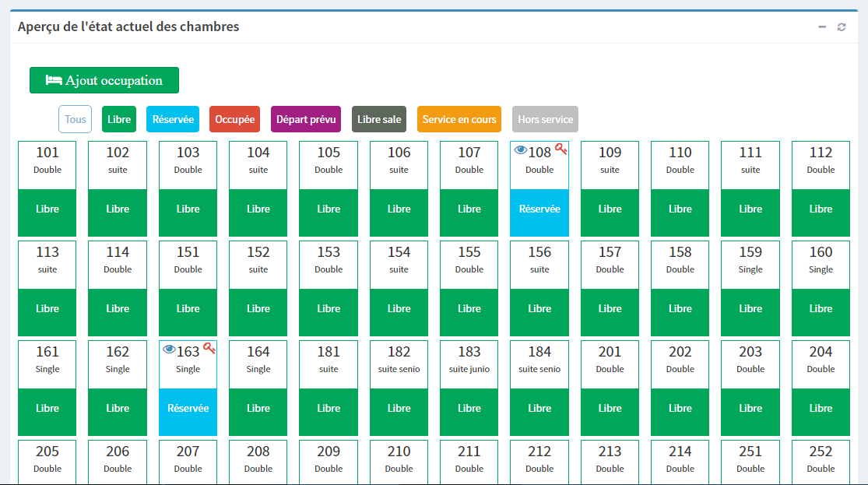868x485 pixels.
Task: Collapse the room overview panel
Action: 822,27
